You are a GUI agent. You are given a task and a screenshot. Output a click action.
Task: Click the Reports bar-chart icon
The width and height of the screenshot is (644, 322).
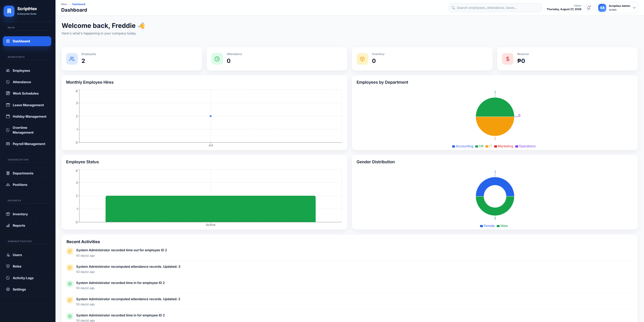pyautogui.click(x=8, y=225)
